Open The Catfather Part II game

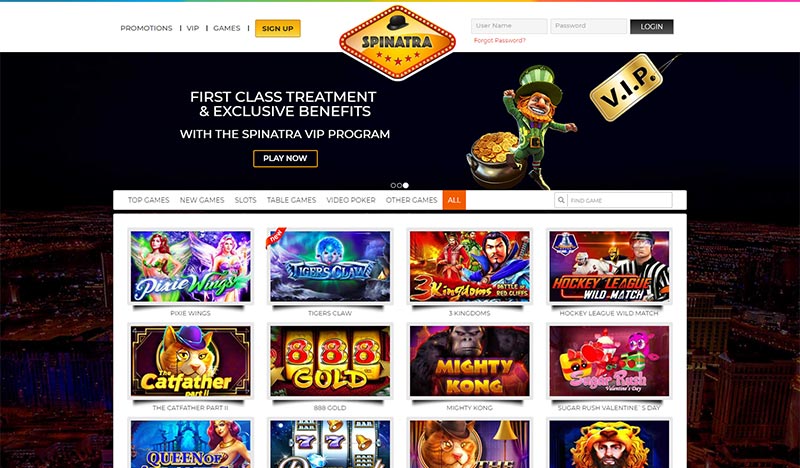(x=190, y=361)
